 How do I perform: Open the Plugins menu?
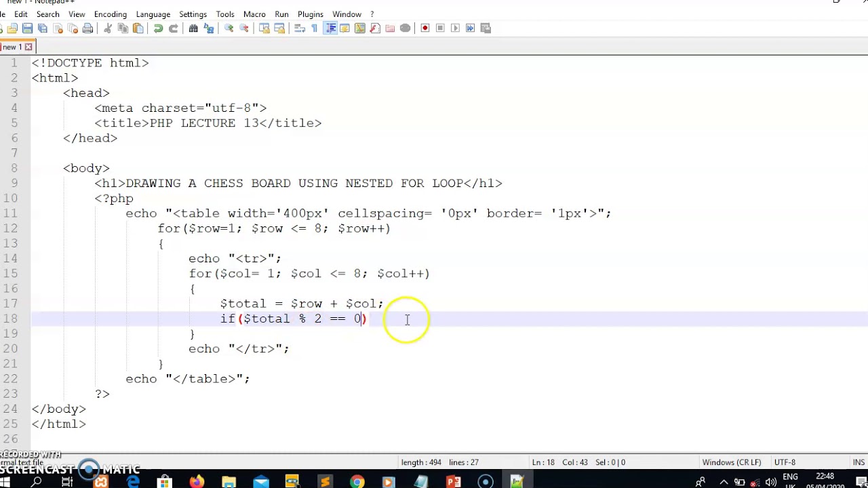pyautogui.click(x=311, y=14)
